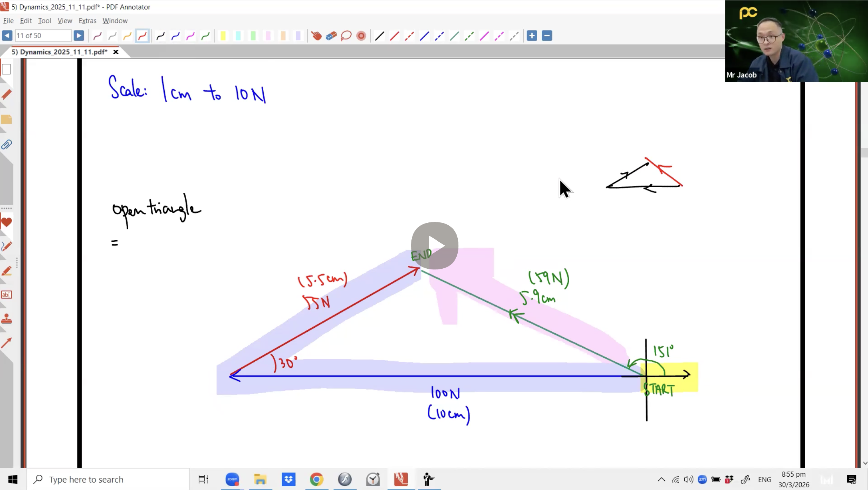Select the green pen preset

click(205, 36)
